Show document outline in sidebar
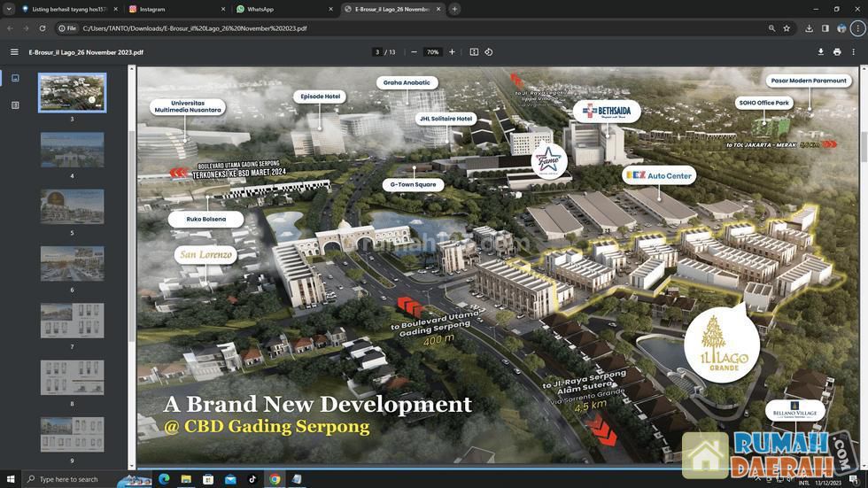The image size is (868, 488). pyautogui.click(x=15, y=105)
